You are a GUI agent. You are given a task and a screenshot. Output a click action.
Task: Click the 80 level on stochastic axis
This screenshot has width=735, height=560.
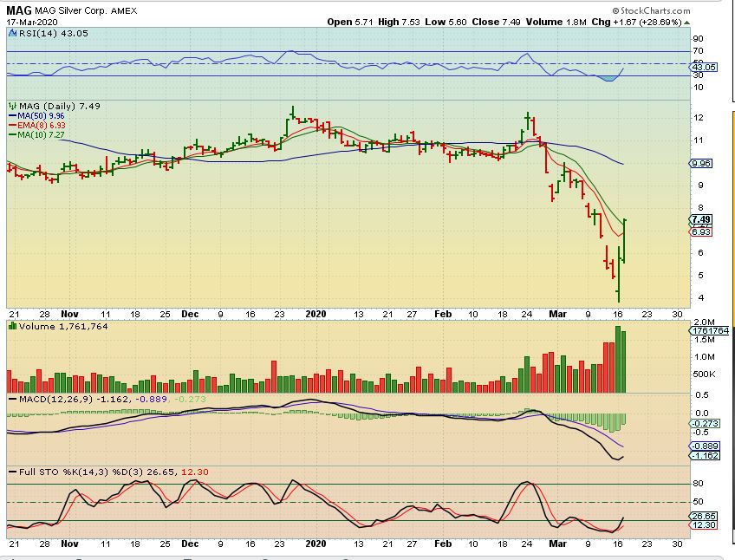pyautogui.click(x=698, y=484)
